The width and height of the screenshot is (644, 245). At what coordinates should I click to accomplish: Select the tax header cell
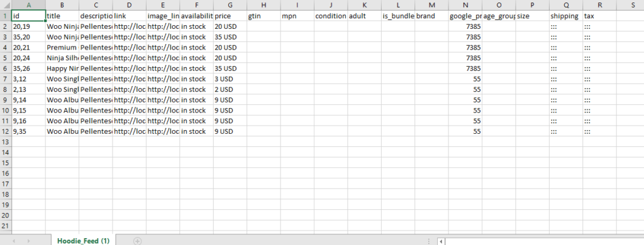tap(599, 16)
